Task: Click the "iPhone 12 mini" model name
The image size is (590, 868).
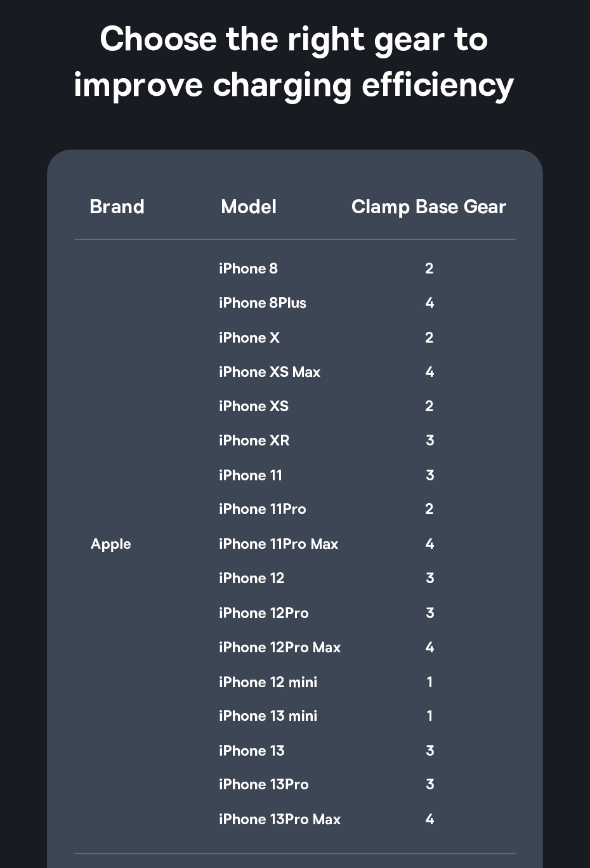Action: pyautogui.click(x=268, y=682)
